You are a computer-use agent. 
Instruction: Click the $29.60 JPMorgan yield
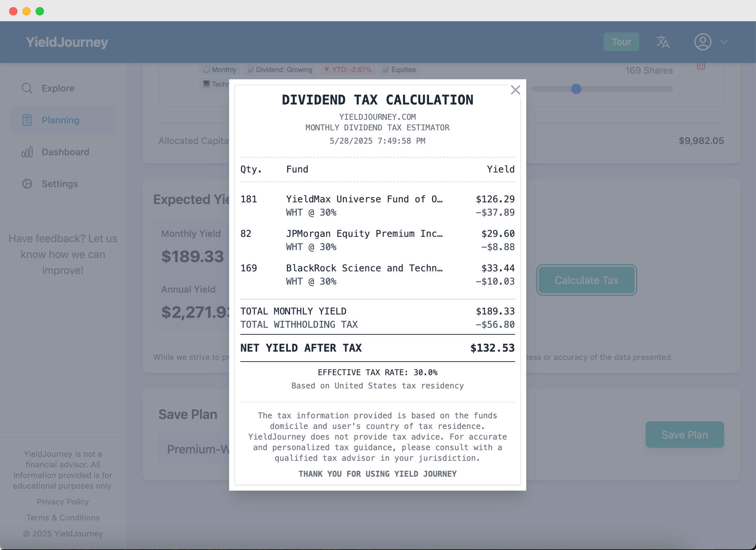pyautogui.click(x=498, y=234)
